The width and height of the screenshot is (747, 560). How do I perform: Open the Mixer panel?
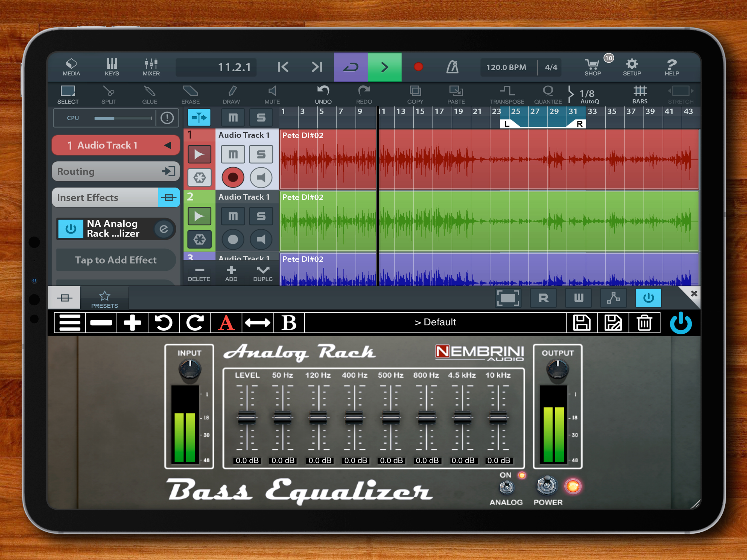(x=151, y=67)
